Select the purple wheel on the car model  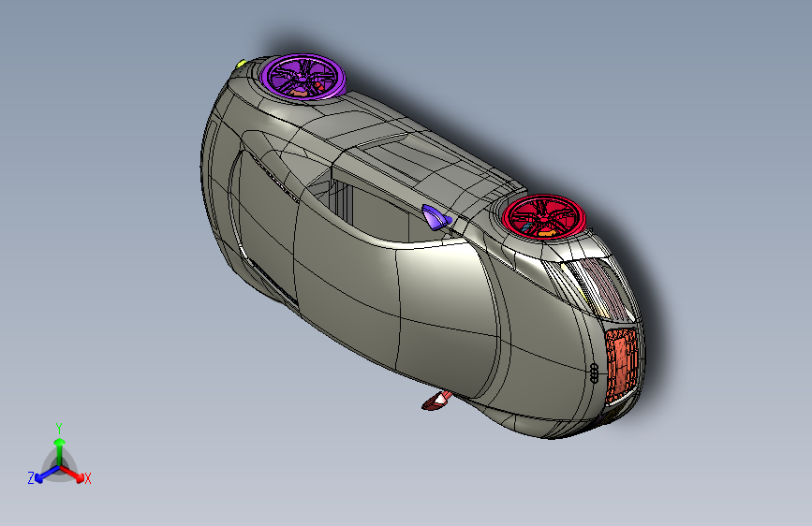(x=303, y=78)
